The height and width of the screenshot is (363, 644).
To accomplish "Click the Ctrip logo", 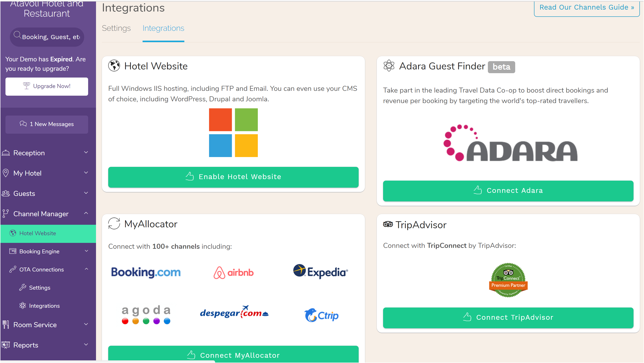I will pos(321,315).
